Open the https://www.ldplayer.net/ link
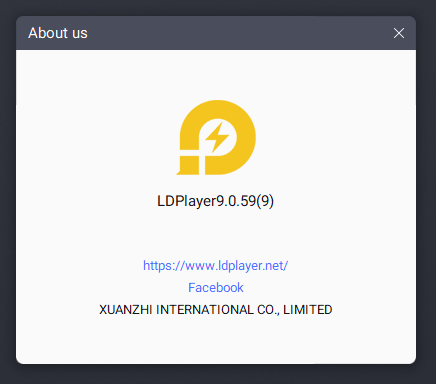 click(215, 266)
